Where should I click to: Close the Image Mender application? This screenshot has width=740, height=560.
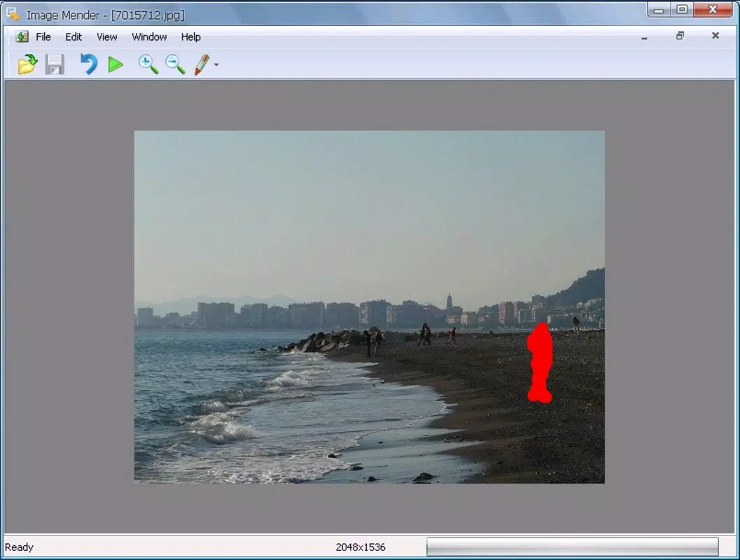[x=713, y=10]
